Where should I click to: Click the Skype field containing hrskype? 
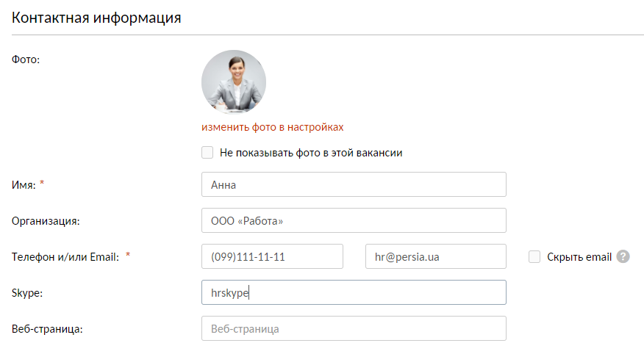click(x=354, y=292)
